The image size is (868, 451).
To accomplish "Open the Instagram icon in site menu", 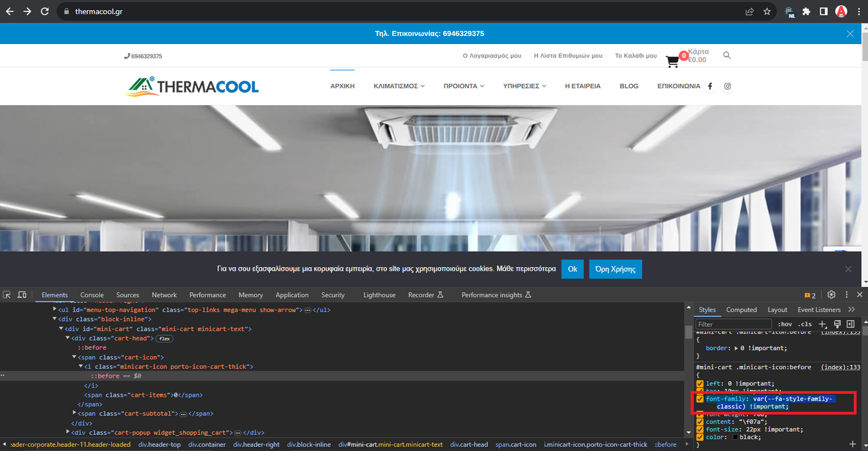I will coord(728,86).
